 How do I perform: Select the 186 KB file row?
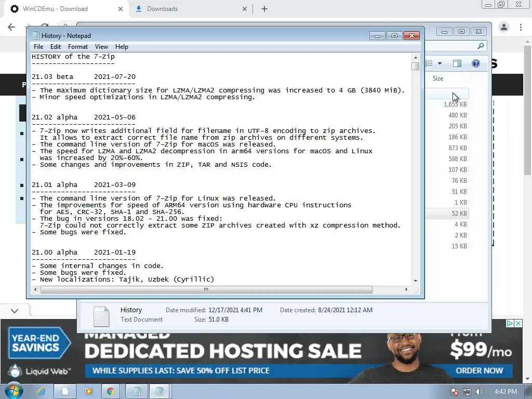[x=447, y=137]
